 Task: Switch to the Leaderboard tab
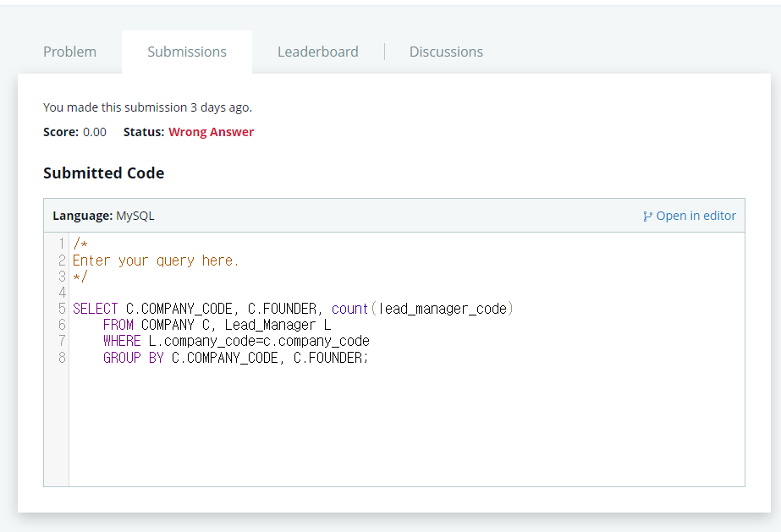pyautogui.click(x=318, y=52)
